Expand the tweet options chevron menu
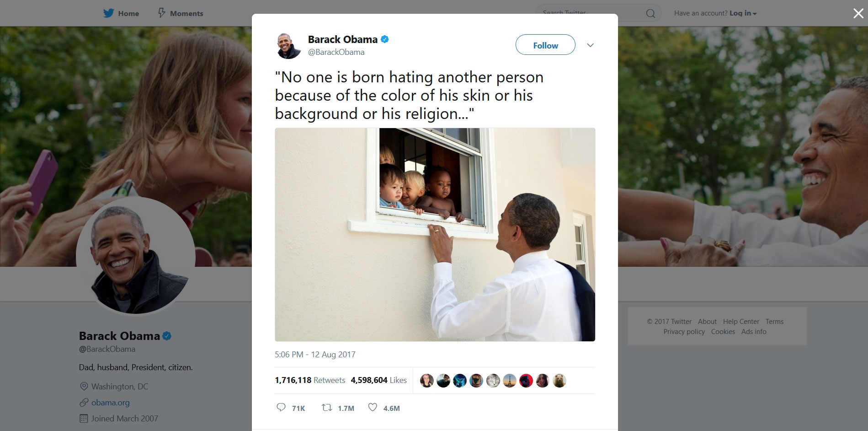Image resolution: width=868 pixels, height=431 pixels. (x=590, y=45)
